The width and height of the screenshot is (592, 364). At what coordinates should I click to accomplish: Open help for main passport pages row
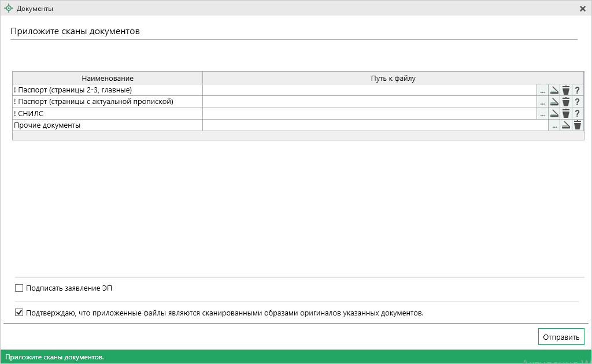[577, 90]
